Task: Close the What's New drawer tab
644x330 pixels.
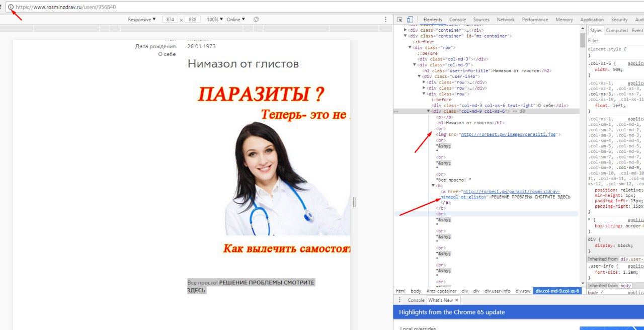Action: [457, 300]
